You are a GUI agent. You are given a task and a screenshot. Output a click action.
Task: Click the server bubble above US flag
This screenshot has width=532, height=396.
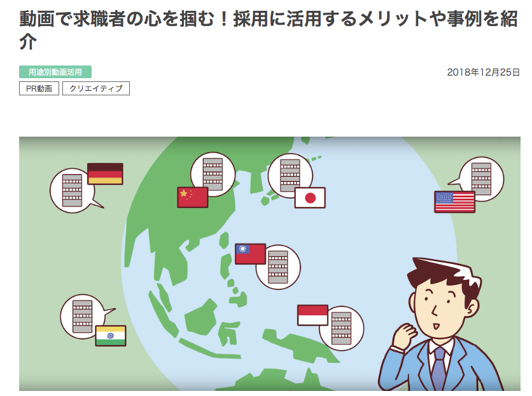coord(480,179)
